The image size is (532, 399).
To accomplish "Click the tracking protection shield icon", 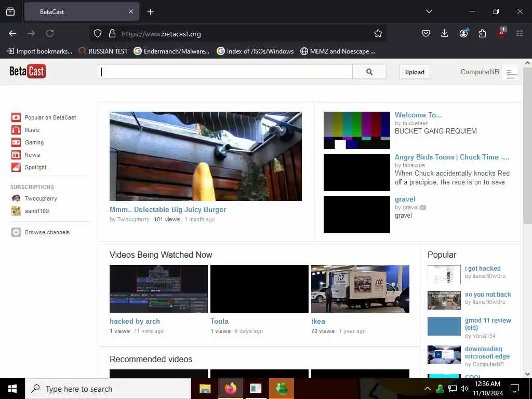I will pos(98,34).
